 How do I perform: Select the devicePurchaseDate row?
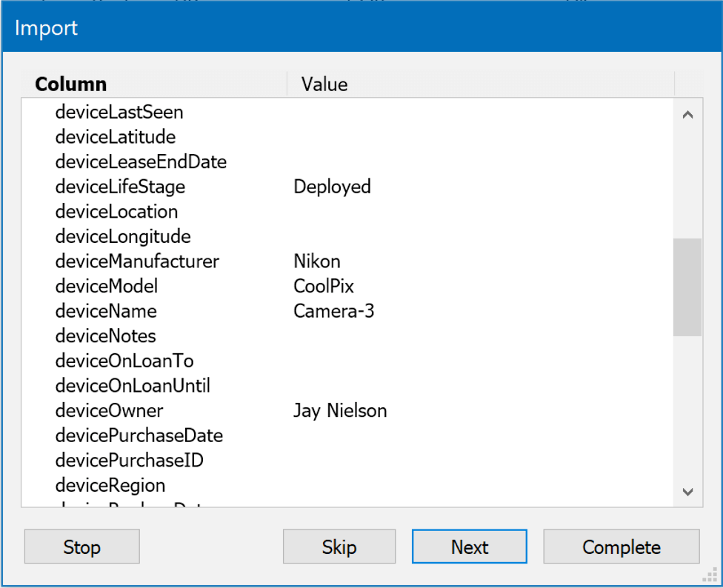(139, 435)
